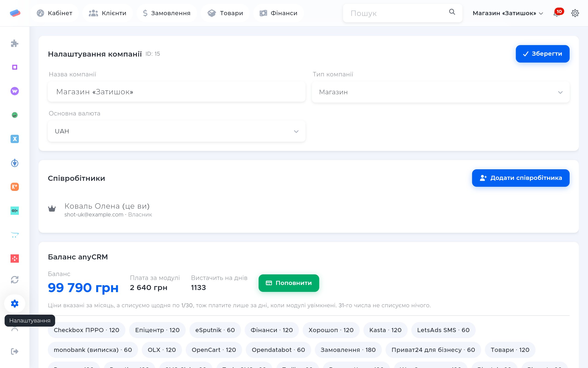Expand the Тип компанії dropdown
Screen dimensions: 588x368
click(x=441, y=92)
